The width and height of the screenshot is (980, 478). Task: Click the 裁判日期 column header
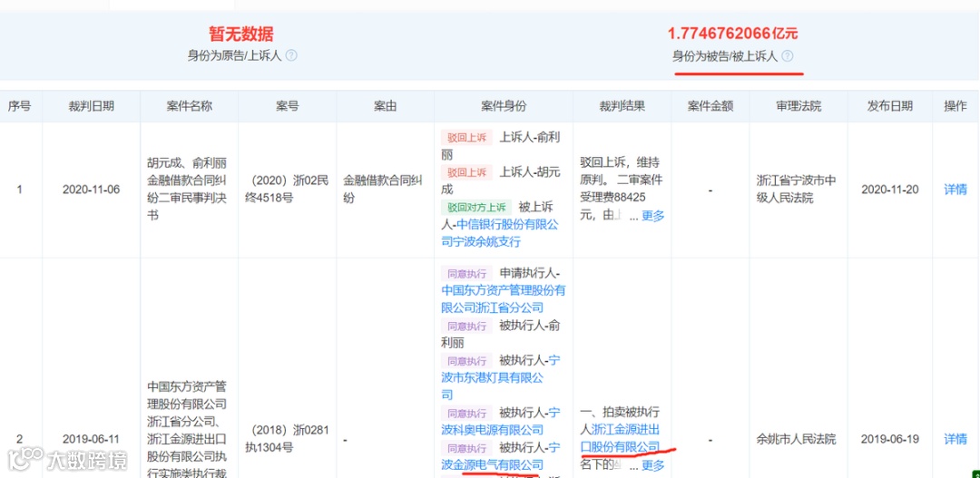pos(92,106)
